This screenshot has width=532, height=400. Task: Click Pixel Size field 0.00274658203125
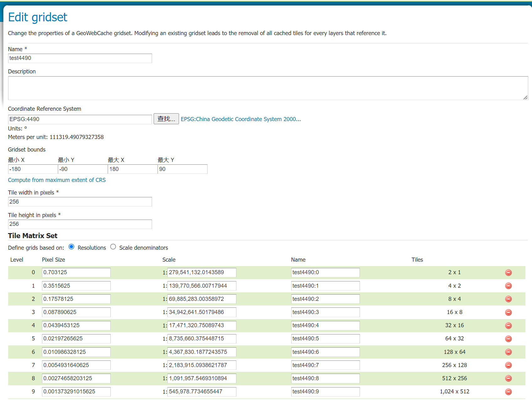pyautogui.click(x=76, y=379)
